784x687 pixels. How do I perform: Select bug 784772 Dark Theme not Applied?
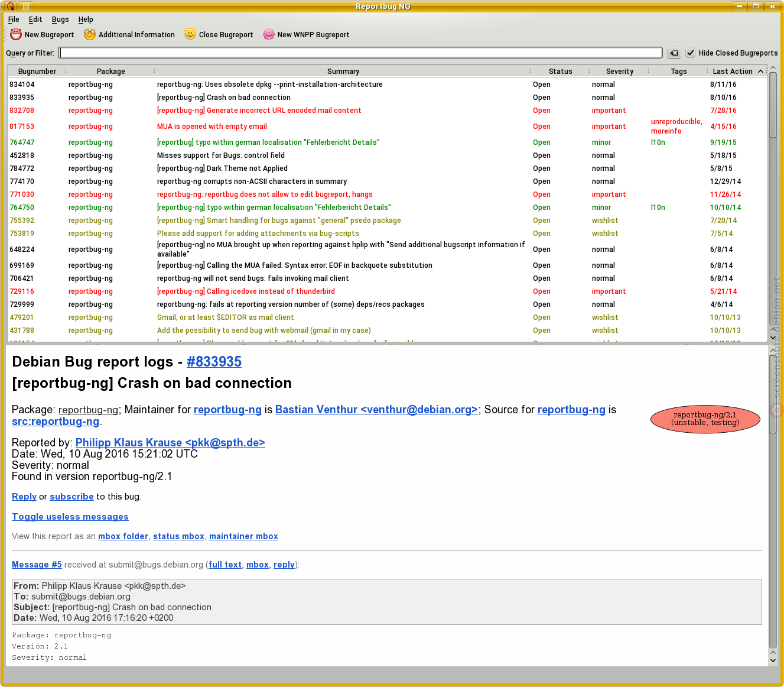[387, 168]
